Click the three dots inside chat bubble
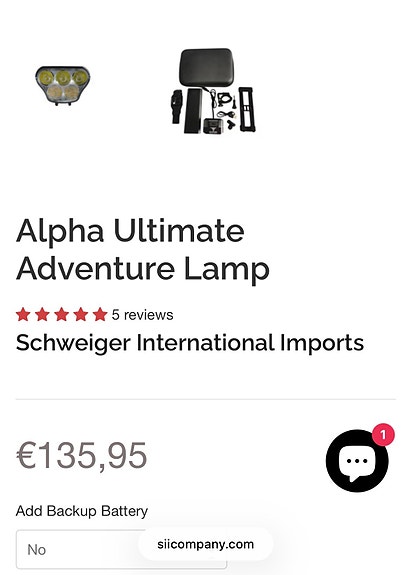Viewport: 412px width, 575px height. (x=357, y=461)
